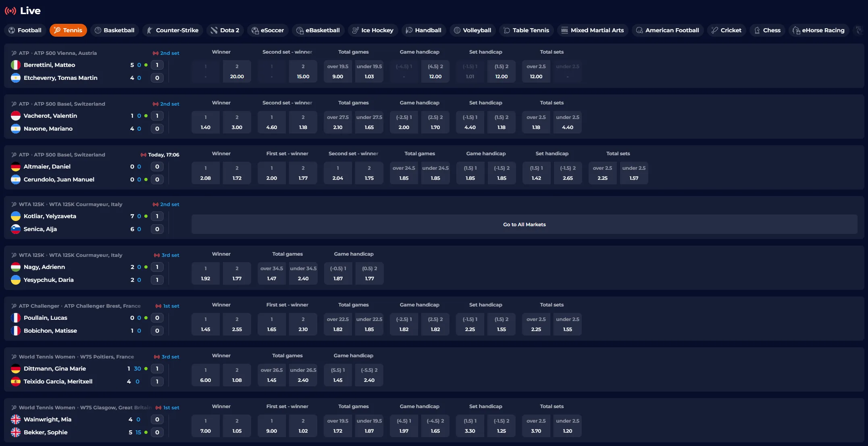Select Teixido Garcia winner odds 1.08

pos(237,375)
